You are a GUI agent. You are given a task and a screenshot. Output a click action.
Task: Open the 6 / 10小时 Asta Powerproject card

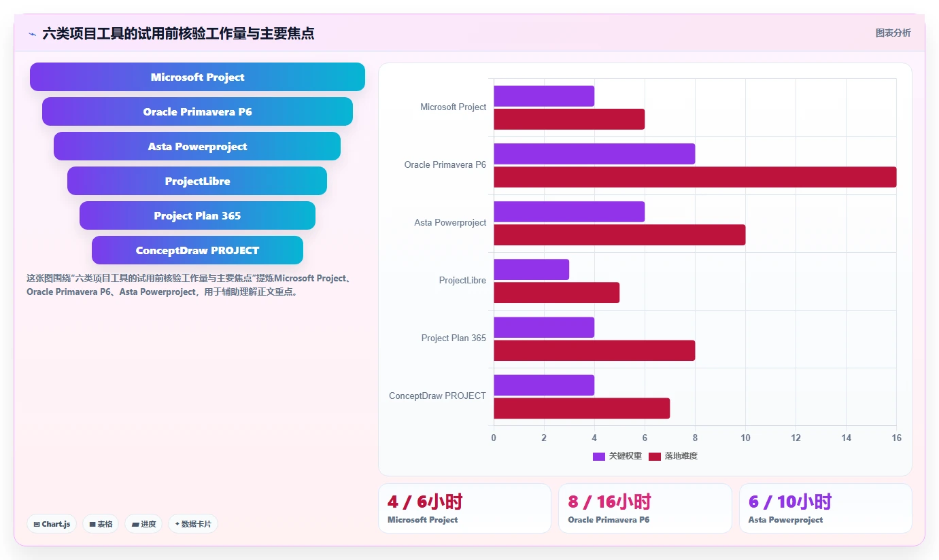coord(825,508)
